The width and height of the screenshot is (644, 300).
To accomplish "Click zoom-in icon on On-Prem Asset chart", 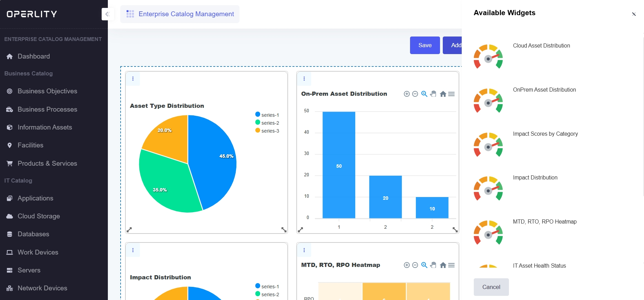I will point(407,94).
